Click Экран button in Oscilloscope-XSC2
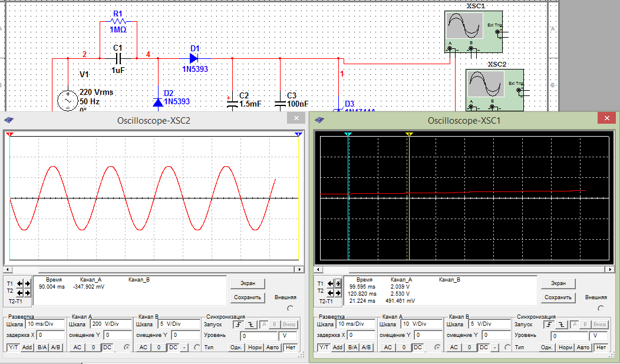This screenshot has height=364, width=620. pyautogui.click(x=248, y=283)
